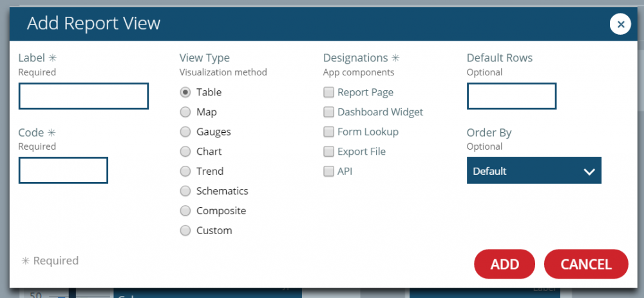644x298 pixels.
Task: Enable Export File designation
Action: click(x=328, y=152)
